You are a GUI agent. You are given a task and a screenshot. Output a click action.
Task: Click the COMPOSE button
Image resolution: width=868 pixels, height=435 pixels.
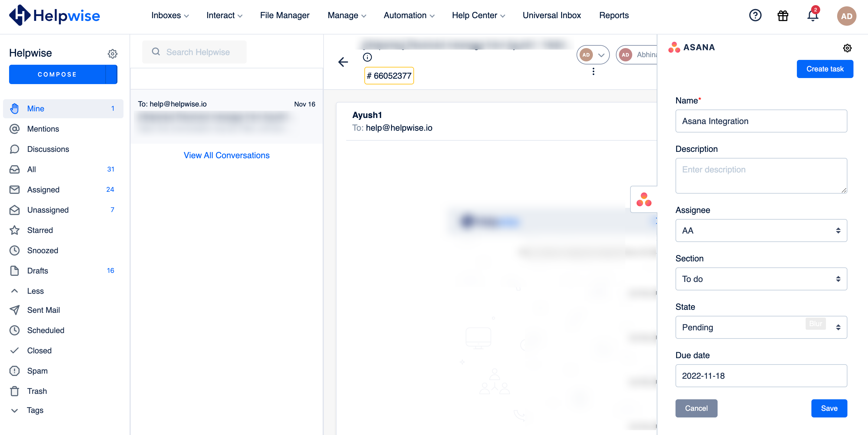[x=57, y=74]
